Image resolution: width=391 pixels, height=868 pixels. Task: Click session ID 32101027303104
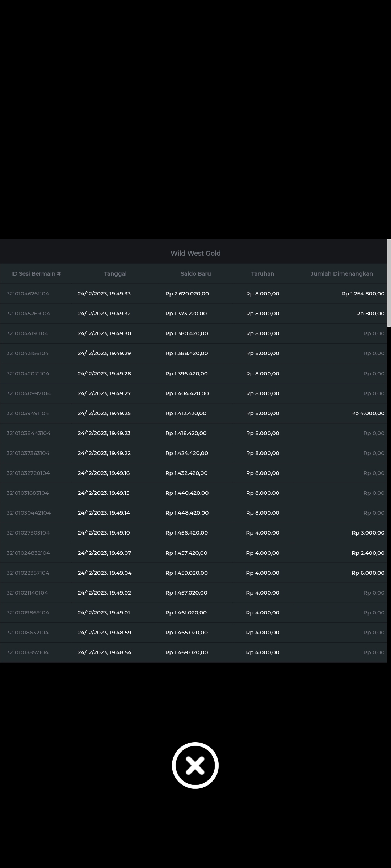28,533
